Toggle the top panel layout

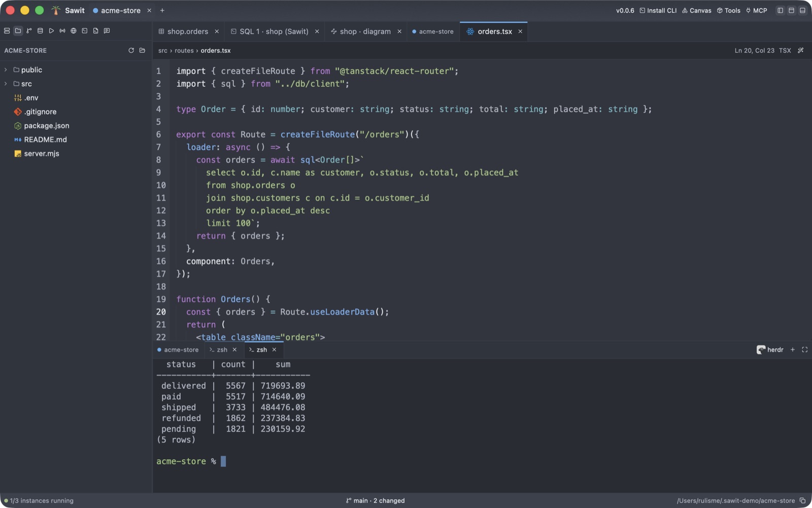pos(791,10)
